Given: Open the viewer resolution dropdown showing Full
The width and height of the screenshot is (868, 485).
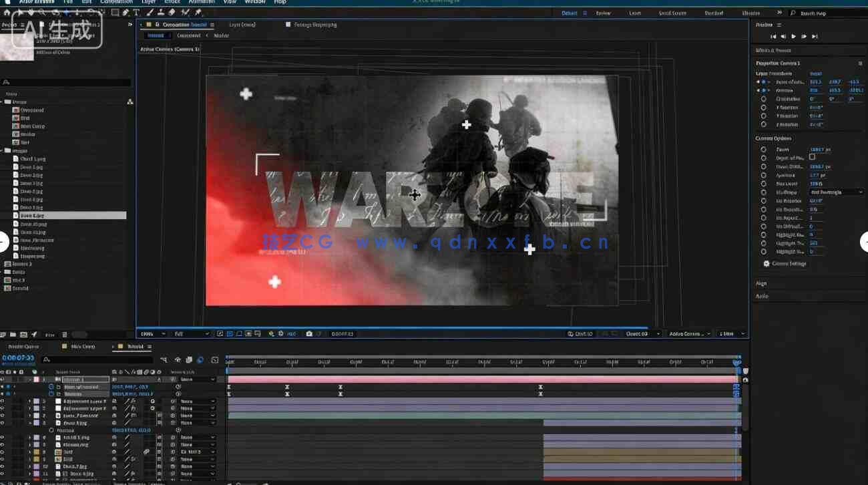Looking at the screenshot, I should [191, 333].
